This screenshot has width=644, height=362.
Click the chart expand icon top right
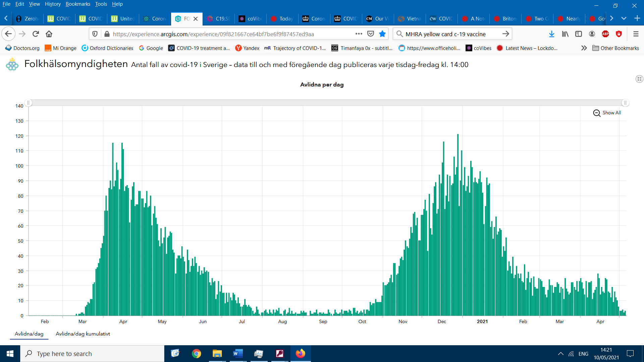click(x=639, y=79)
